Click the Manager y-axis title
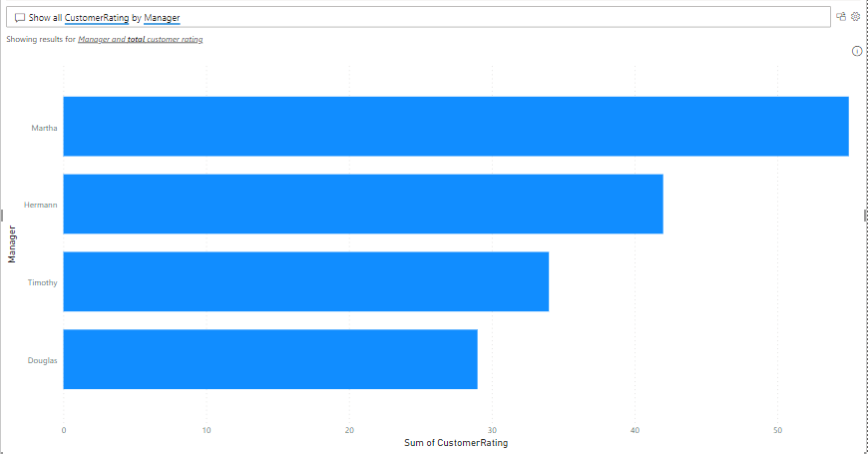Screen dimensions: 868x454 [x=12, y=243]
